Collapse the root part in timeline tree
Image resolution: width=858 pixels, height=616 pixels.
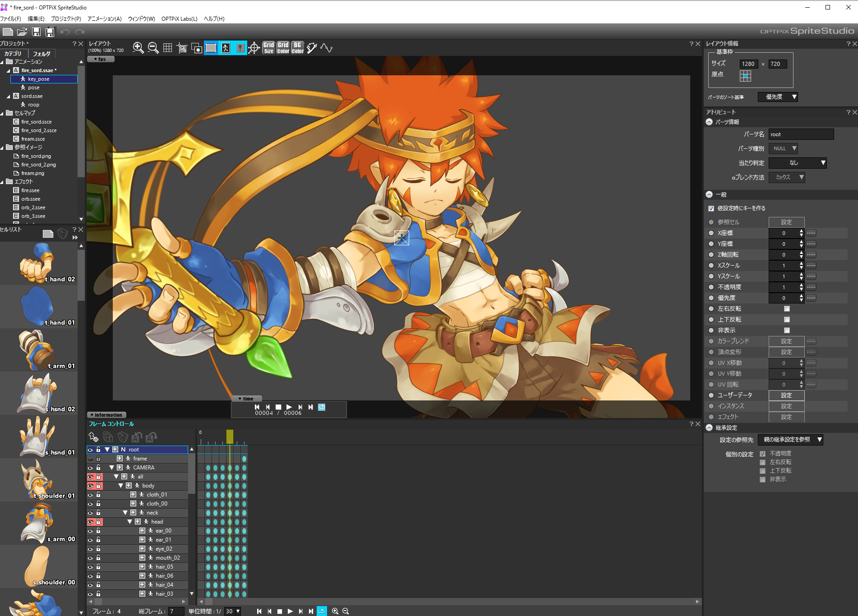(x=107, y=450)
